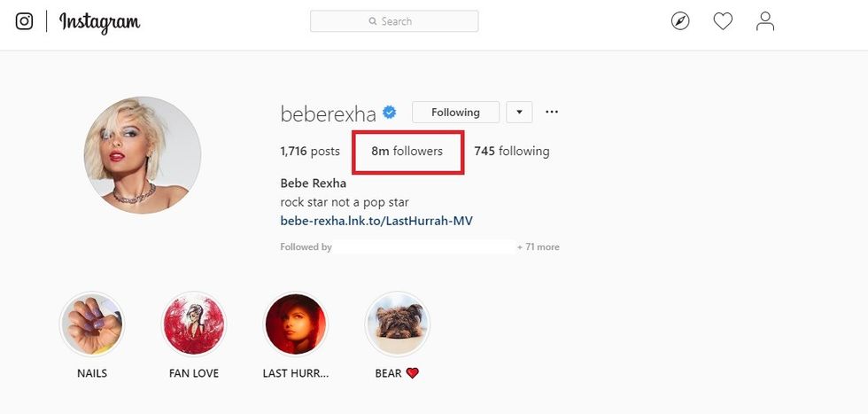868x414 pixels.
Task: Click the search magnifier icon
Action: [x=373, y=21]
